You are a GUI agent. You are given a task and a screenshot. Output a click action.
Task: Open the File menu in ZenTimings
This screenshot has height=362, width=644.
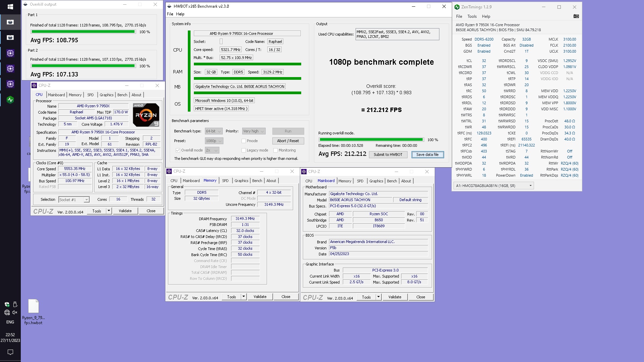tap(459, 16)
